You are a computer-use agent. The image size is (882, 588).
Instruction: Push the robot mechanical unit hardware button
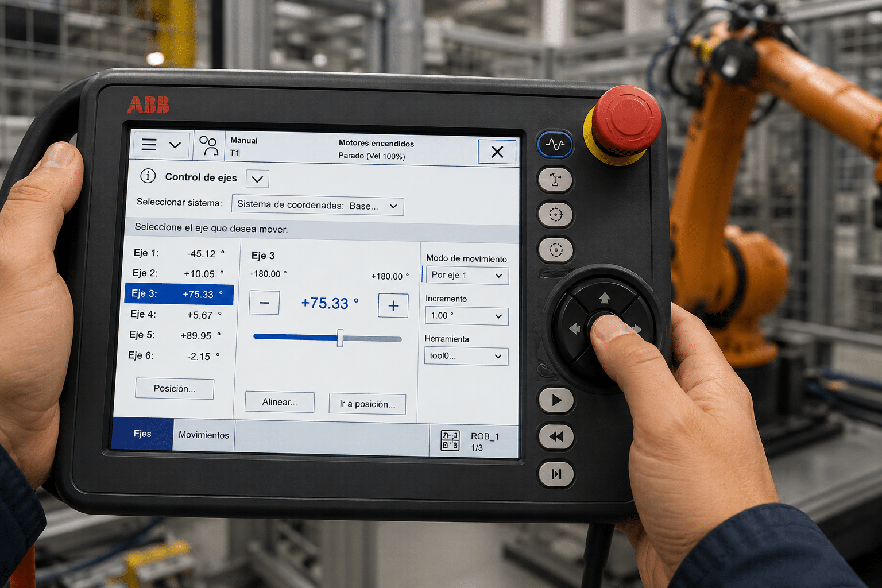click(x=555, y=180)
